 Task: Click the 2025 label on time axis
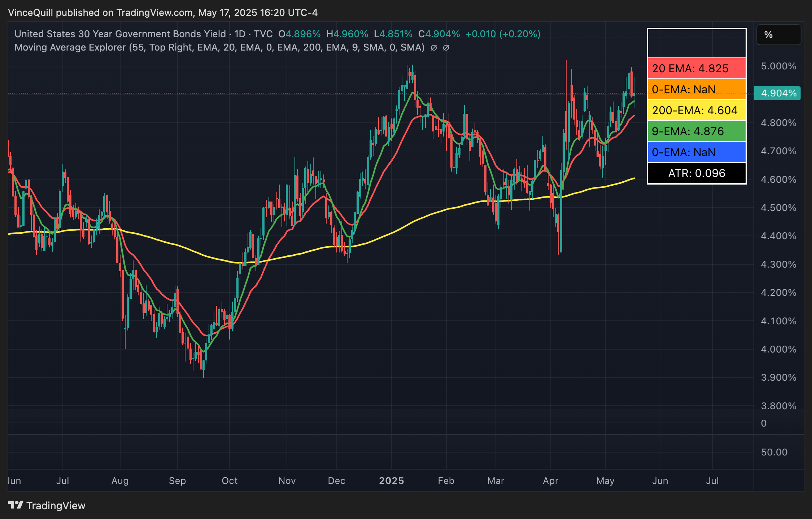[391, 481]
